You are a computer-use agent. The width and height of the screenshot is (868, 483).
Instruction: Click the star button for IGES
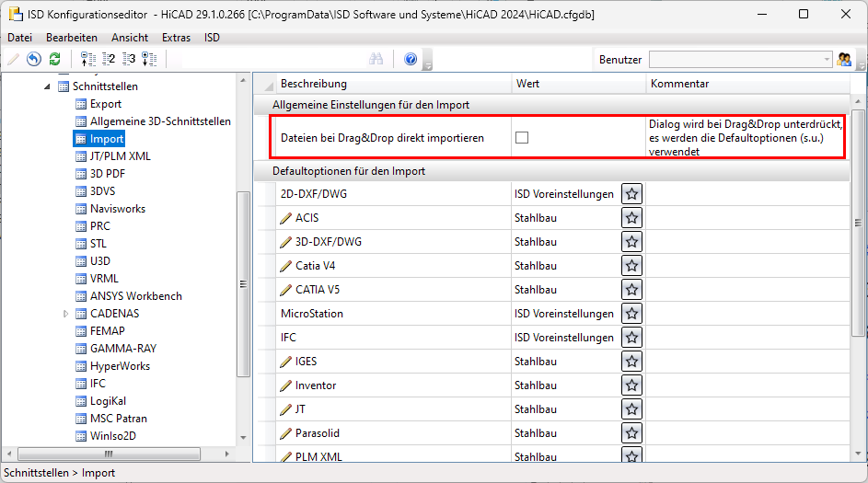click(631, 362)
